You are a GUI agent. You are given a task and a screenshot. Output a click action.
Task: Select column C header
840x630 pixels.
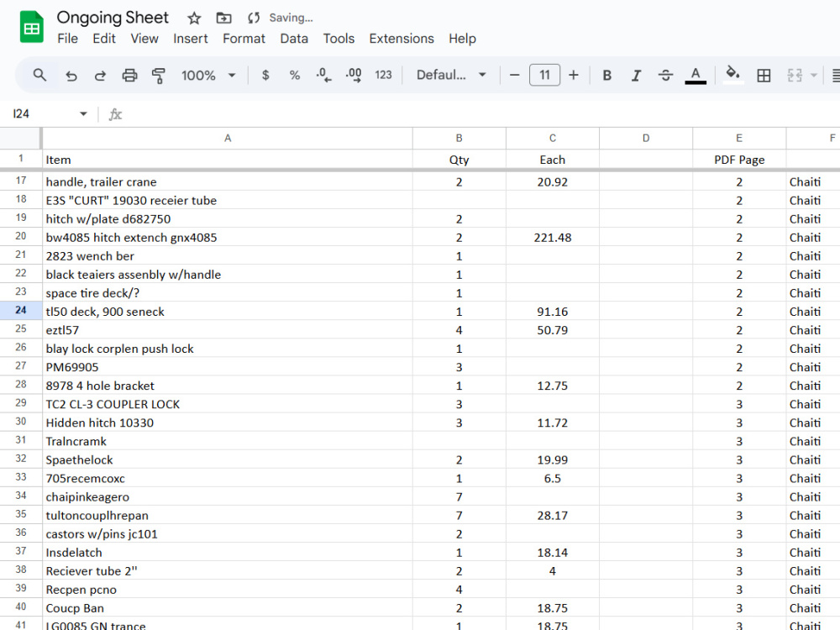coord(553,139)
